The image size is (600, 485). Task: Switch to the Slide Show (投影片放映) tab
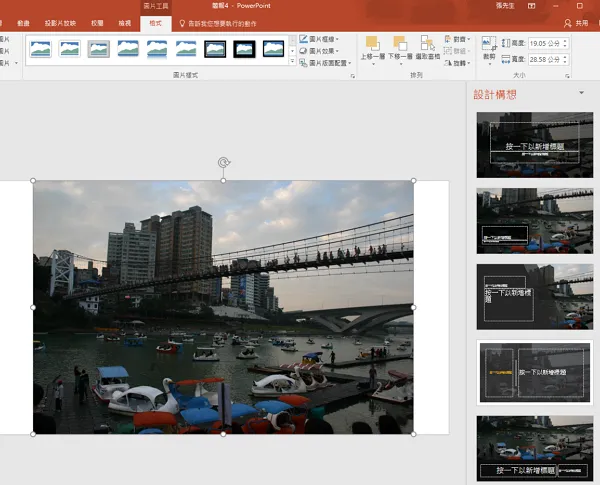click(x=60, y=23)
